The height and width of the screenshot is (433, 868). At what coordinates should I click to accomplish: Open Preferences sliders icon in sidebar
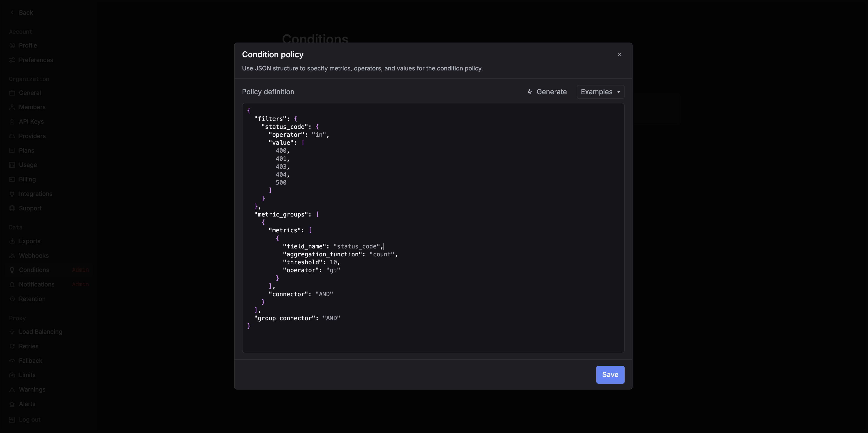click(12, 60)
